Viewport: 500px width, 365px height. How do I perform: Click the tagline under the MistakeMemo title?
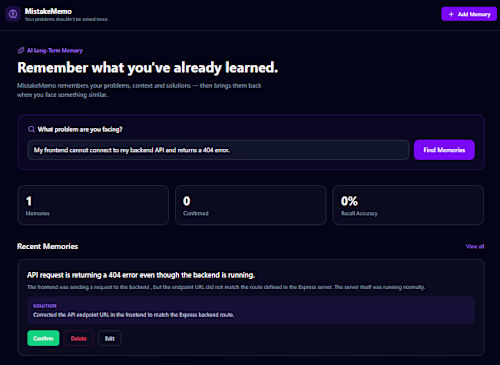click(x=66, y=19)
